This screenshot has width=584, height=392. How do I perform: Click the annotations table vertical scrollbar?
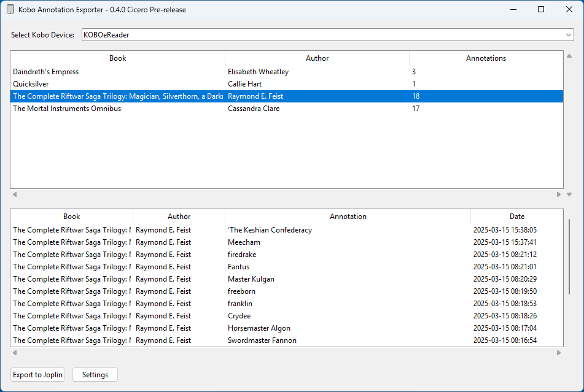(x=569, y=258)
